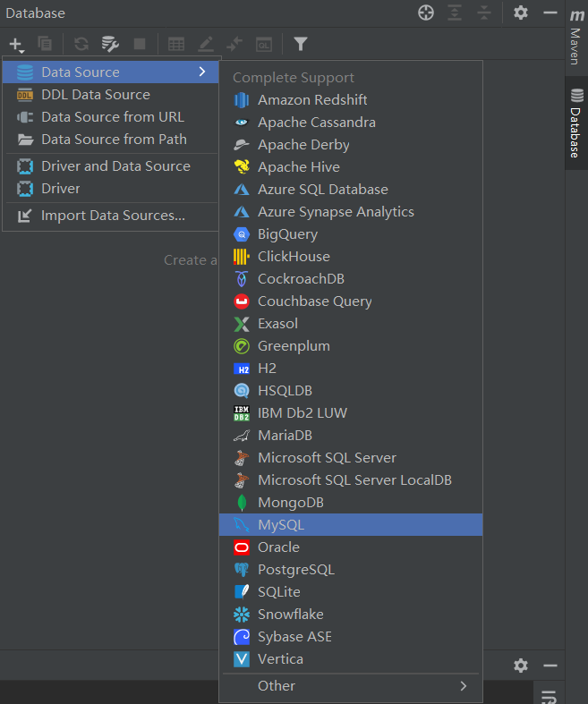588x704 pixels.
Task: Click the Expand All icon in header
Action: 455,13
